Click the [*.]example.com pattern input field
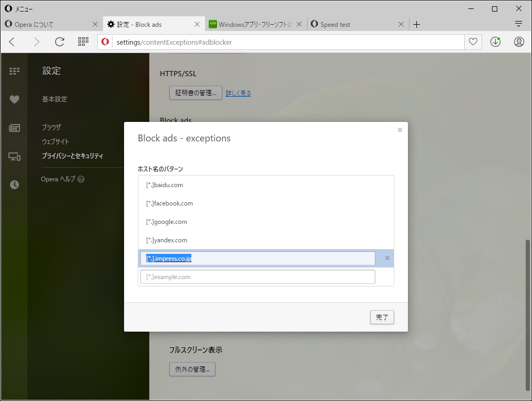This screenshot has width=532, height=401. (257, 276)
